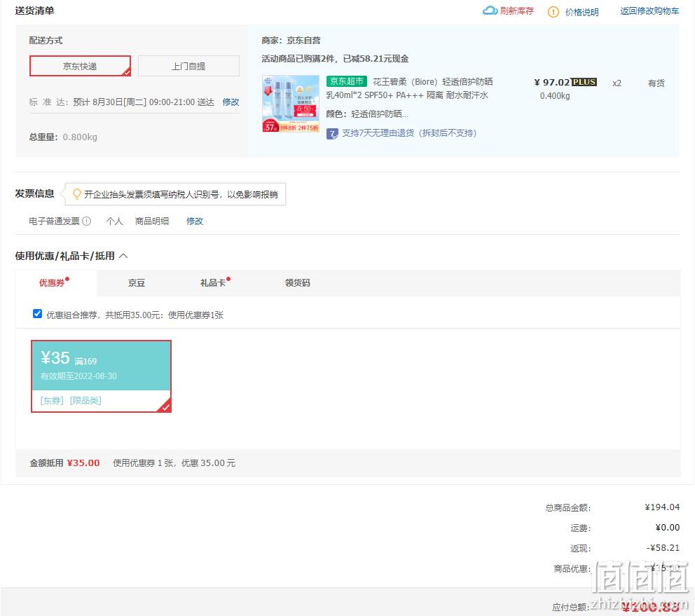695x616 pixels.
Task: Click 已减58.21元现金 promotion text
Action: click(376, 59)
